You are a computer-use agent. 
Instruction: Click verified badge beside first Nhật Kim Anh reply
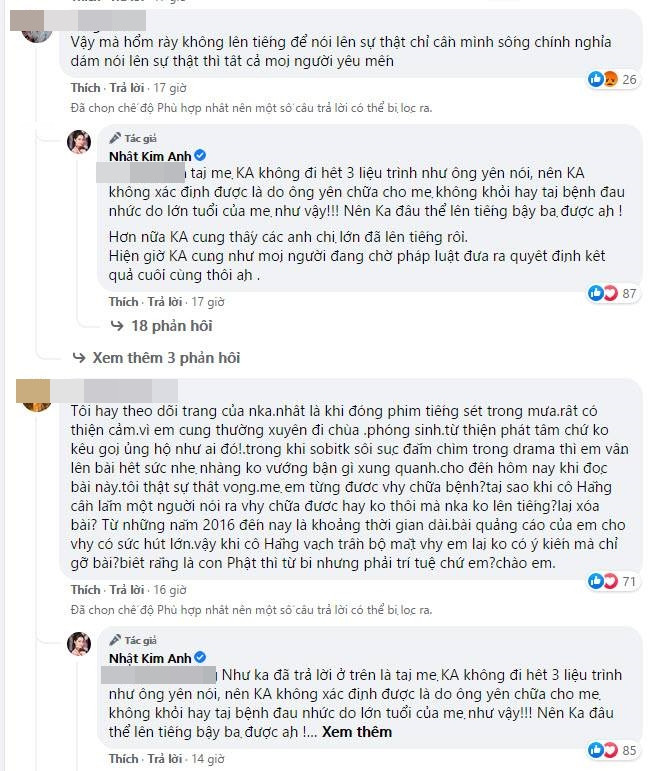tap(200, 156)
